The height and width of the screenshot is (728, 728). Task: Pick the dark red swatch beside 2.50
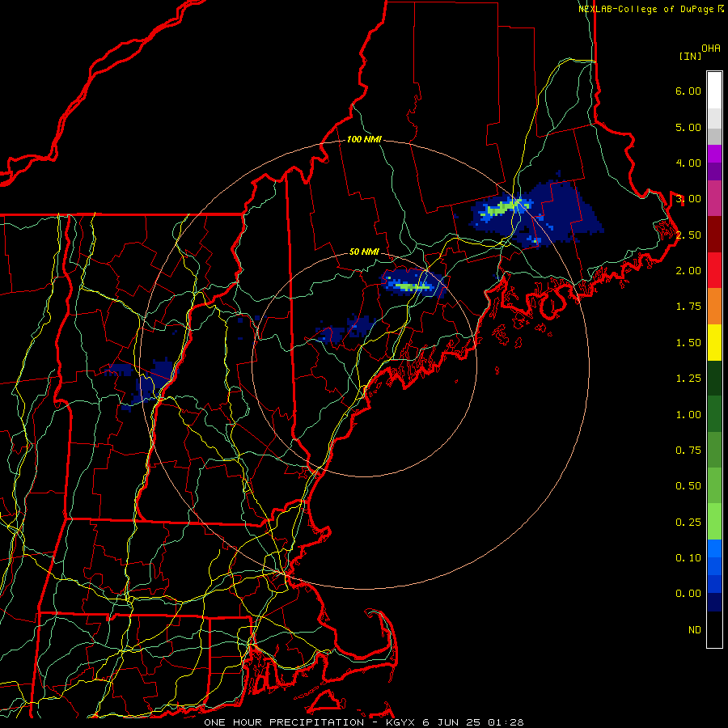(714, 235)
